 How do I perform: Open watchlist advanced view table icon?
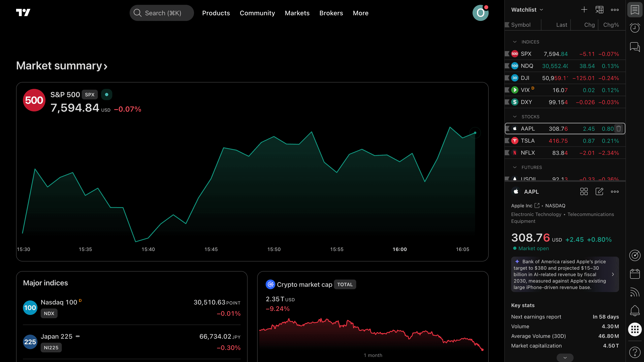click(x=600, y=10)
